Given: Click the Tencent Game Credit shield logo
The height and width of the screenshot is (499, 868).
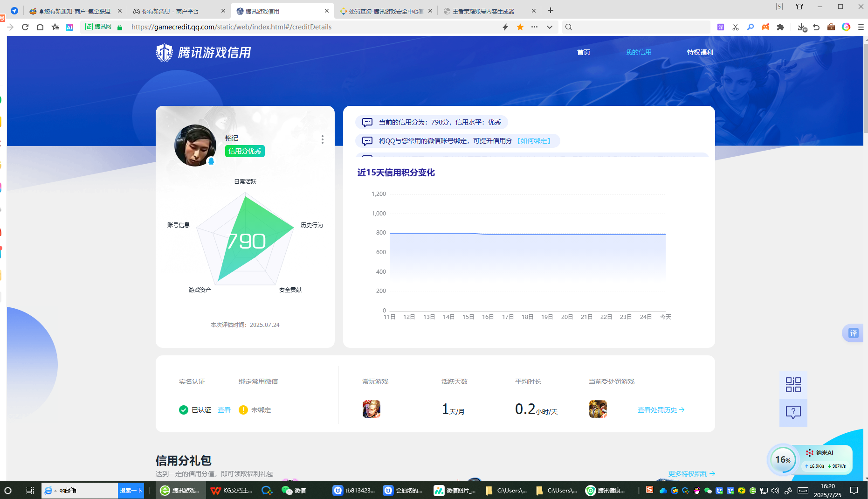Looking at the screenshot, I should click(x=164, y=52).
